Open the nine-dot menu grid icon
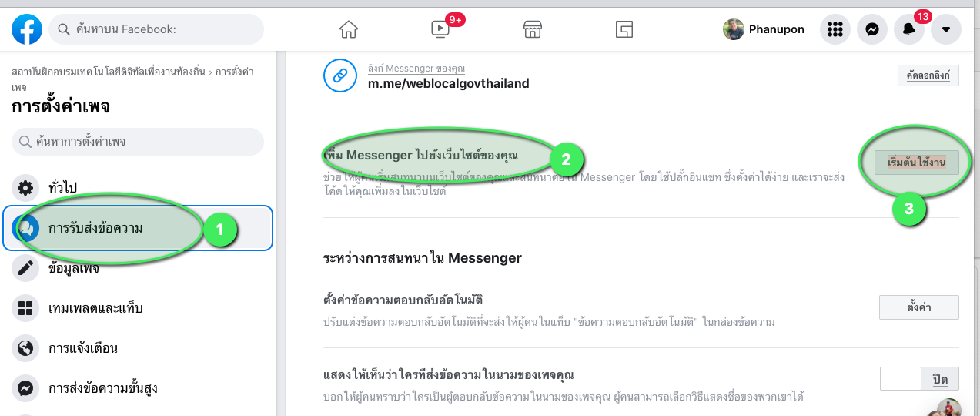The height and width of the screenshot is (416, 980). pos(834,29)
